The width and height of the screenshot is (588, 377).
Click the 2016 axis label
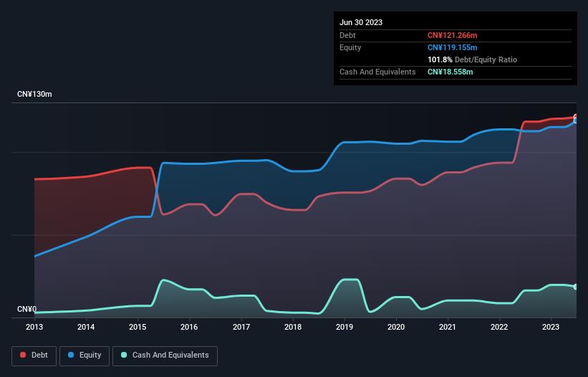[189, 327]
